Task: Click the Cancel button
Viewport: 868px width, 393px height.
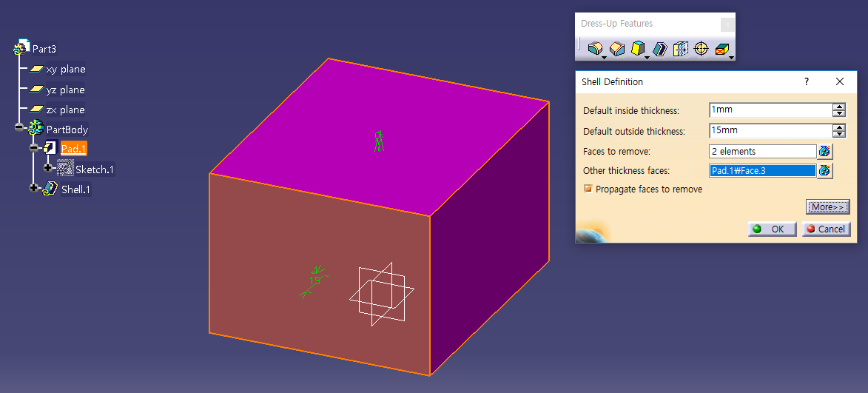Action: point(826,229)
